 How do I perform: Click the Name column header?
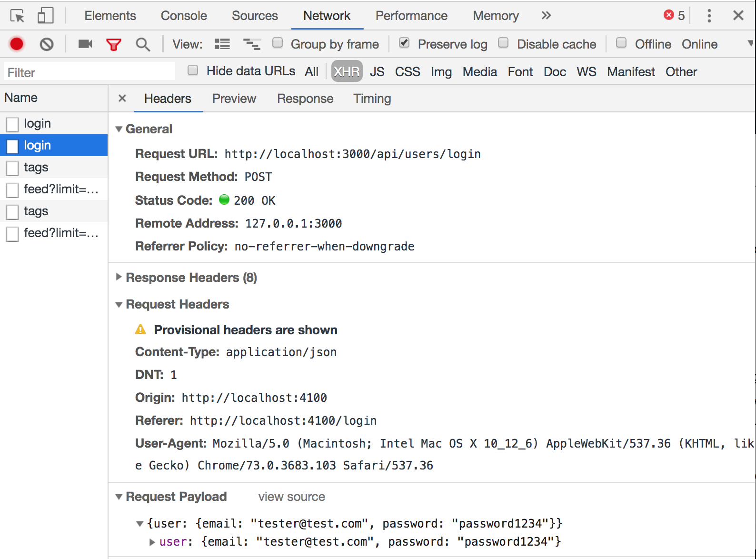click(x=54, y=98)
